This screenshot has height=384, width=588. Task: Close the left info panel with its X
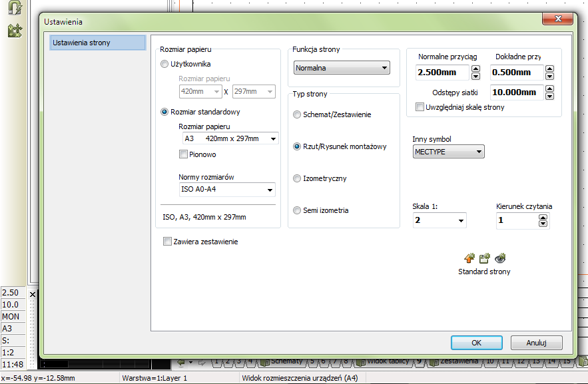point(33,294)
